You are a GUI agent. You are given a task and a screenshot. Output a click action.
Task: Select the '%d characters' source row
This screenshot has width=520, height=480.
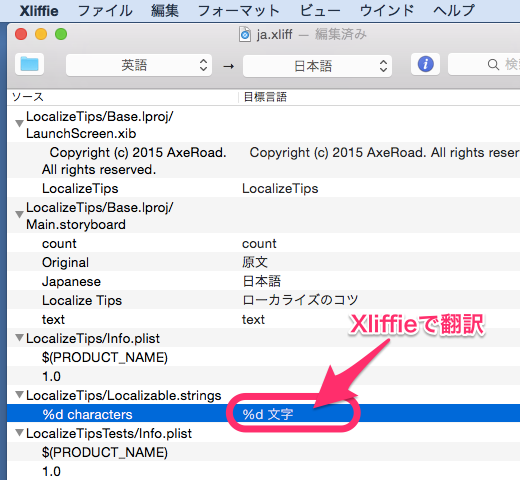tap(88, 414)
